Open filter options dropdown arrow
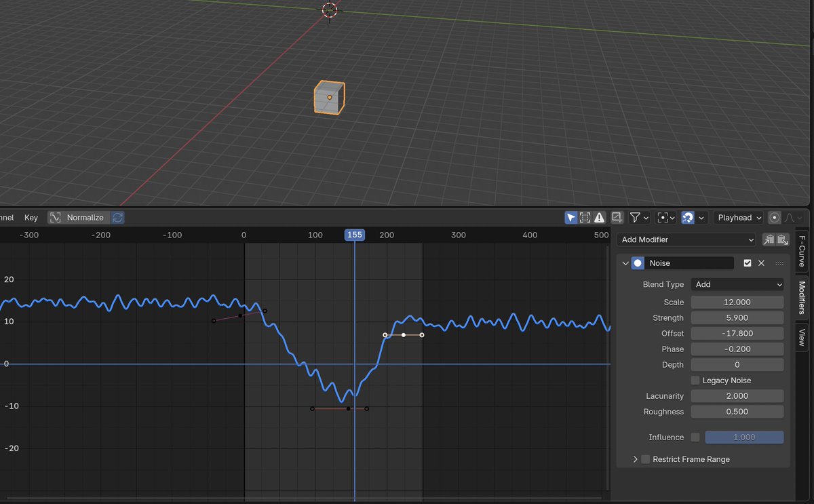Image resolution: width=814 pixels, height=504 pixels. [x=646, y=218]
